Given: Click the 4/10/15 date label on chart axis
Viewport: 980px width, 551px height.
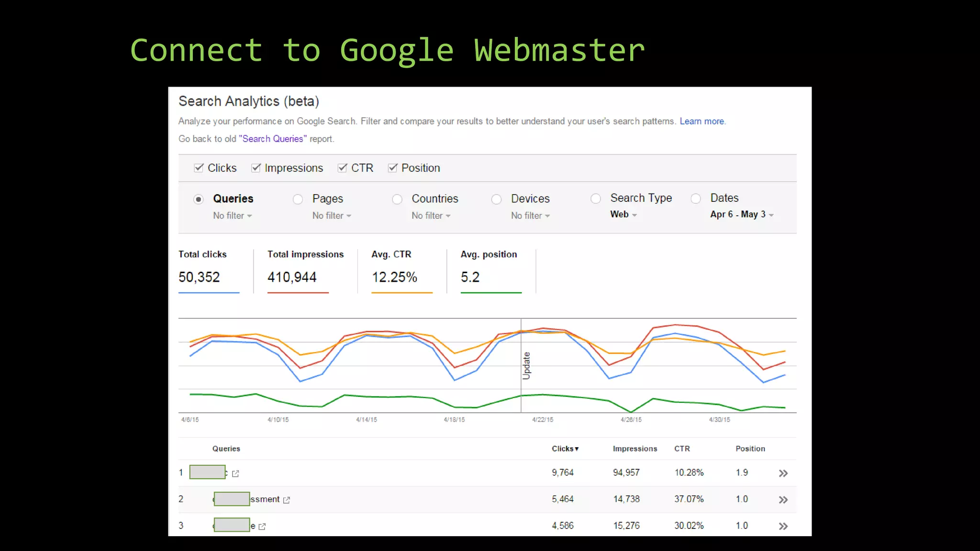Looking at the screenshot, I should (278, 420).
